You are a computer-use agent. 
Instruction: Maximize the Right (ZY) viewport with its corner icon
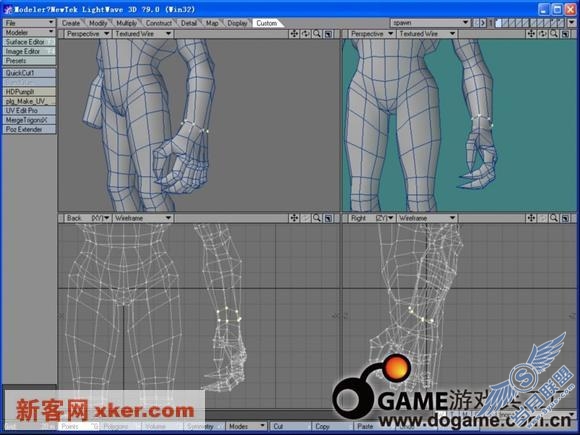click(565, 218)
